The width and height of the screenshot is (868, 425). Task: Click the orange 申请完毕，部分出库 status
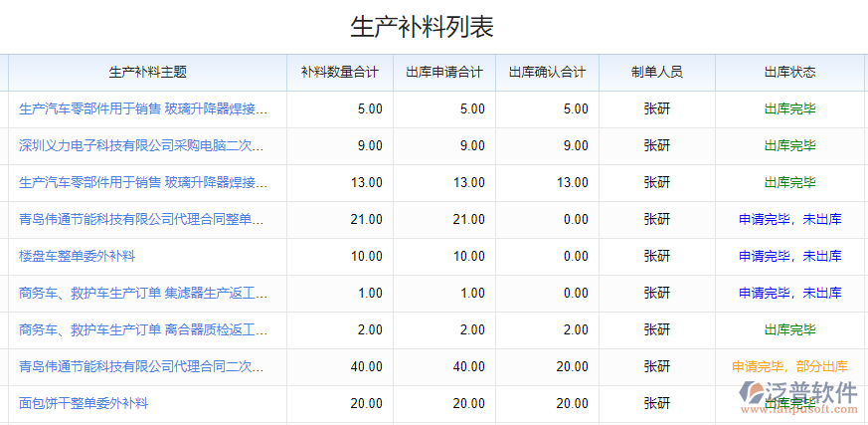pyautogui.click(x=789, y=366)
